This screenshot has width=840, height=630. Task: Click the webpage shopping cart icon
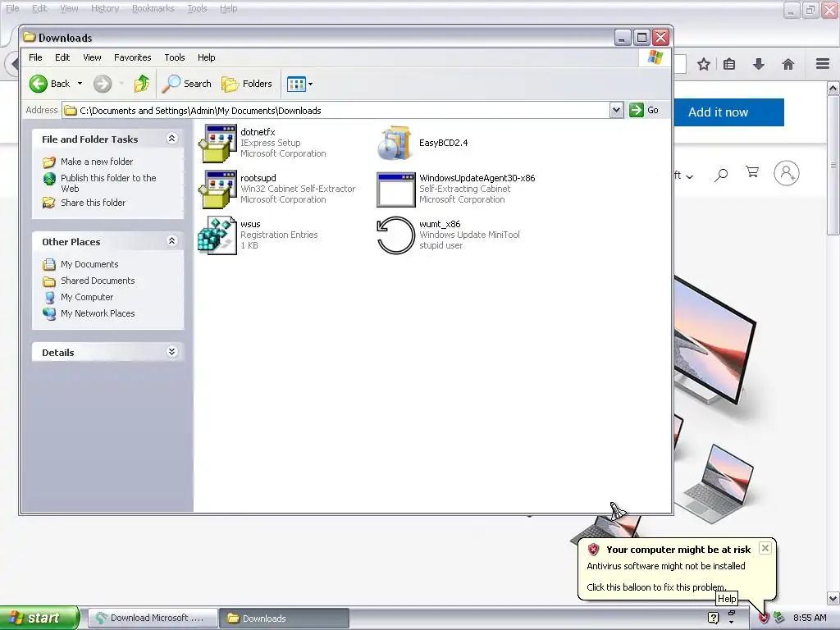pos(752,172)
